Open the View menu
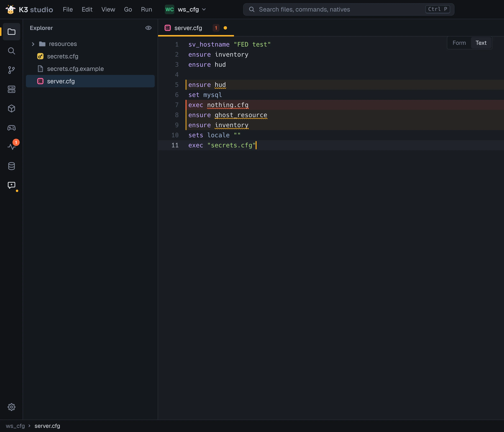This screenshot has height=432, width=504. 108,9
